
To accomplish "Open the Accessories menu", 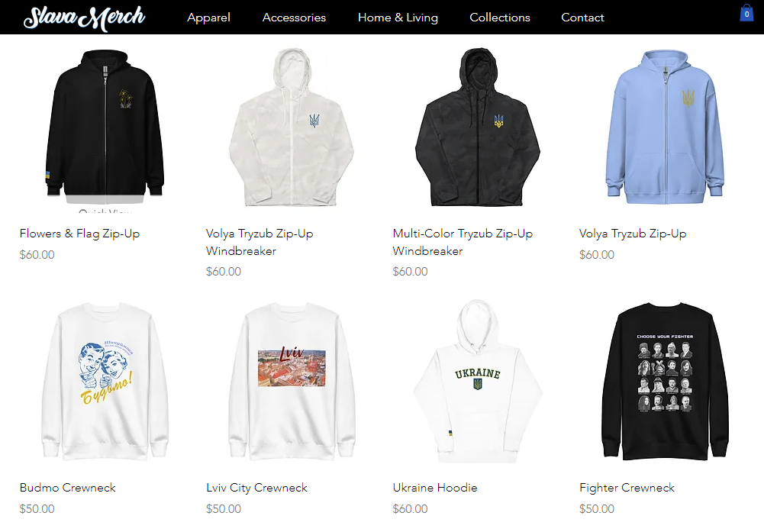I will click(294, 18).
